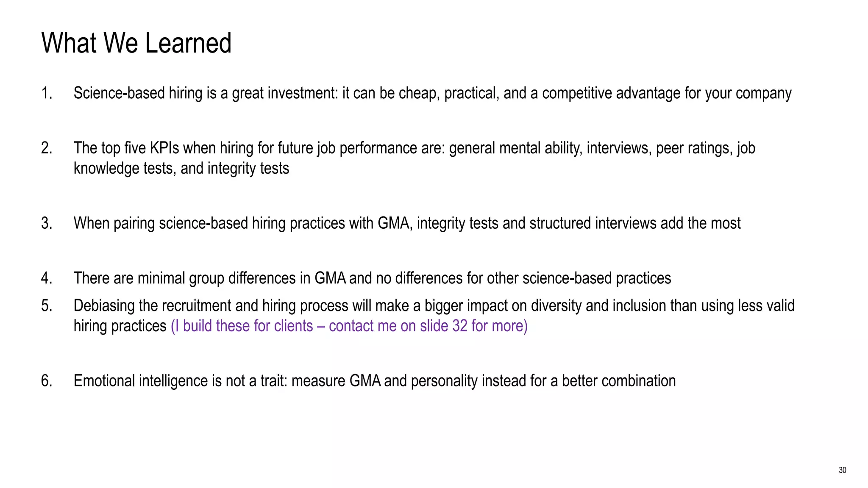Click the numeral 3 list marker
868x488 pixels.
click(x=47, y=223)
